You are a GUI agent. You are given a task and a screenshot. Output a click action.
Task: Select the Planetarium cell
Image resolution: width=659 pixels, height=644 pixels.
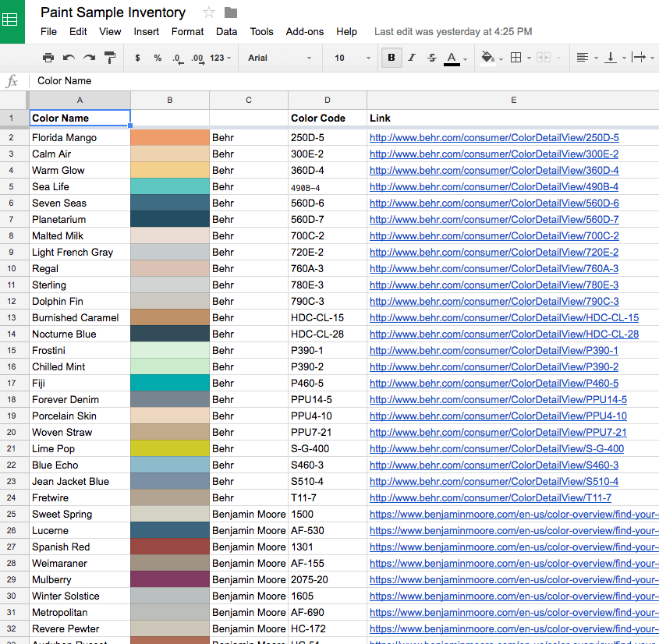click(x=80, y=220)
